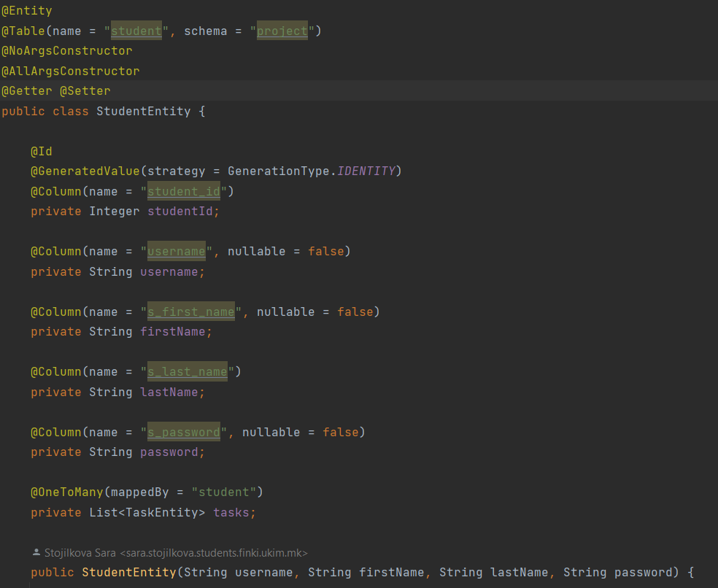Viewport: 718px width, 588px height.
Task: Click the author person icon above the constructor
Action: tap(36, 553)
